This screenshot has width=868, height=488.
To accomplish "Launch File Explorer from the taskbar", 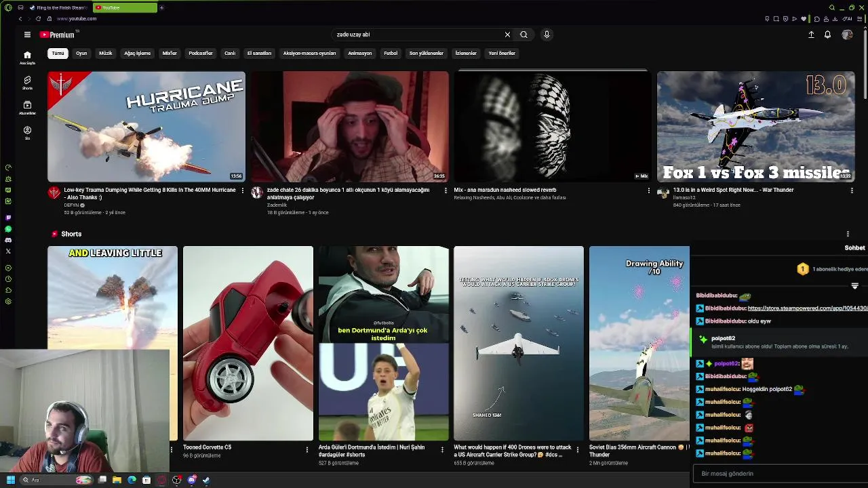I will [117, 481].
